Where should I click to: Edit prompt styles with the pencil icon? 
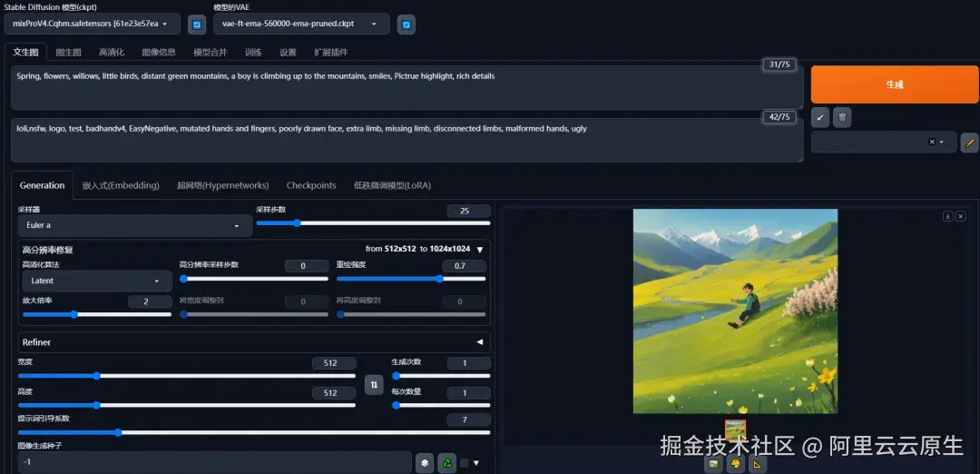pos(969,143)
